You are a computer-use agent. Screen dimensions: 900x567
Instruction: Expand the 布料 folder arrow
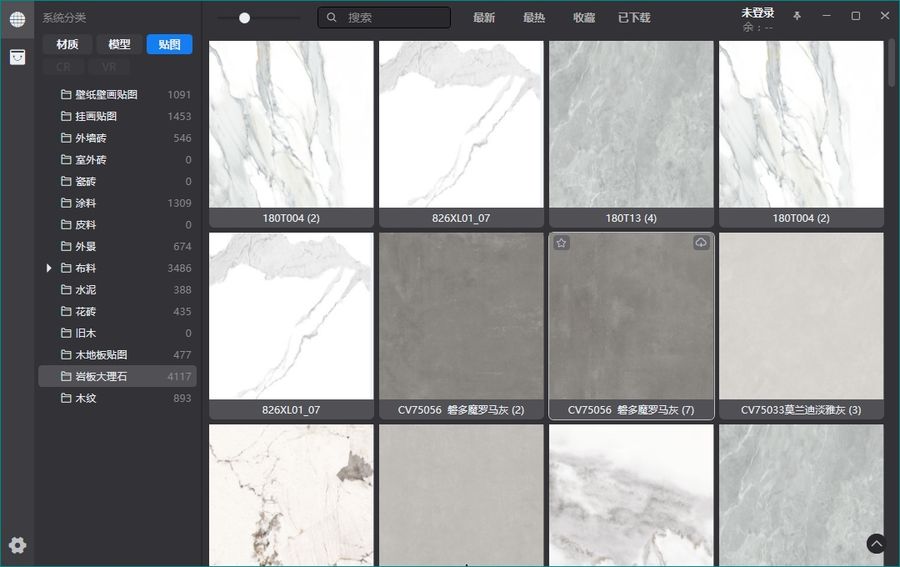click(x=49, y=268)
